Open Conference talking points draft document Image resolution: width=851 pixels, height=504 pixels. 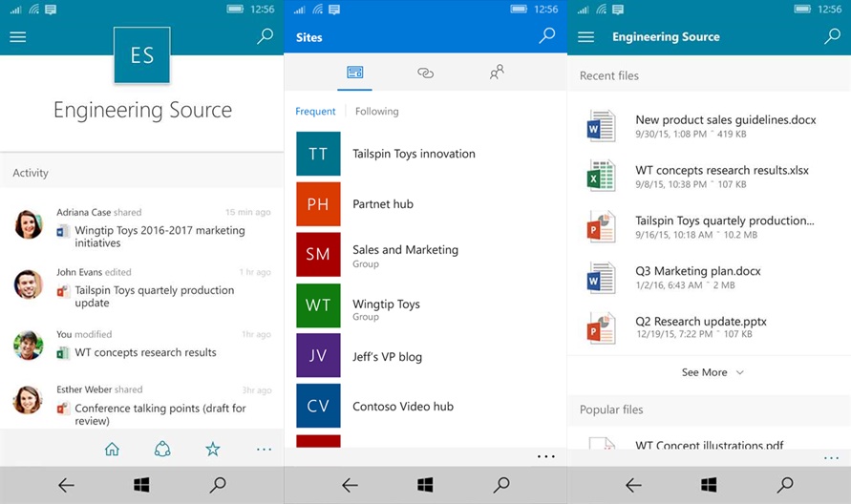pos(160,414)
